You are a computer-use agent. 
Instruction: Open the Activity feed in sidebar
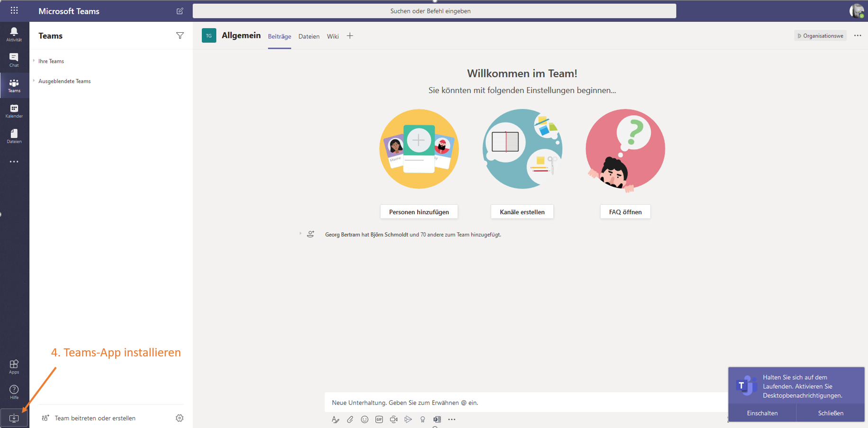point(14,34)
